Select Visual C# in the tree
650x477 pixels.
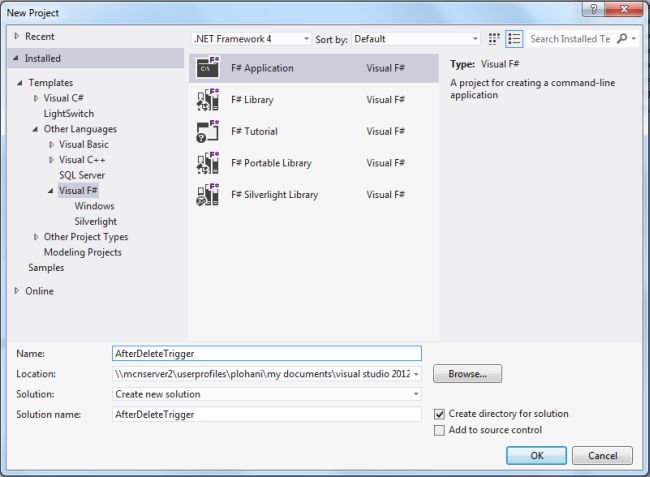click(x=63, y=98)
